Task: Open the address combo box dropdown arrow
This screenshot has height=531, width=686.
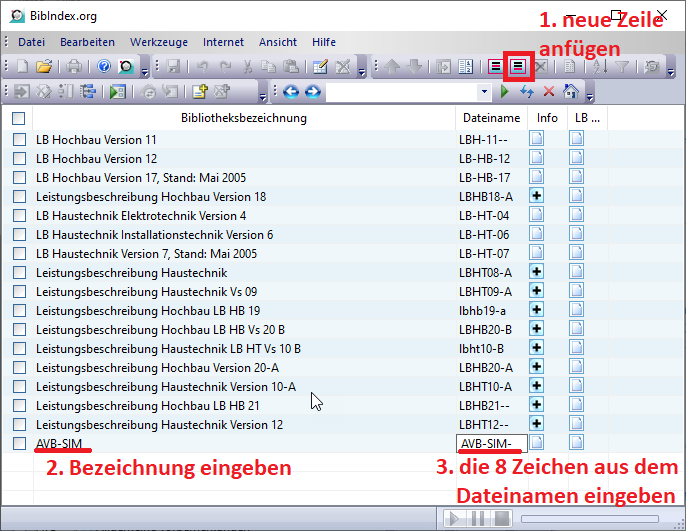Action: pyautogui.click(x=485, y=92)
